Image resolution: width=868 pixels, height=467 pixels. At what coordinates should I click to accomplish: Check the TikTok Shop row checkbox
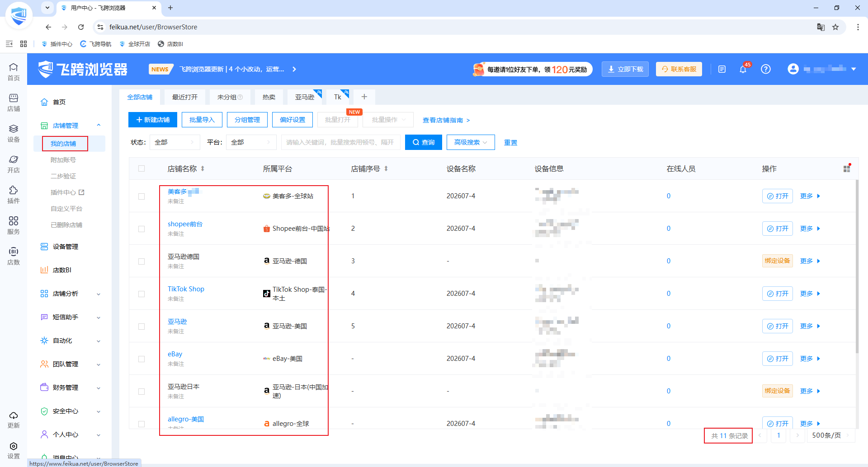coord(142,294)
